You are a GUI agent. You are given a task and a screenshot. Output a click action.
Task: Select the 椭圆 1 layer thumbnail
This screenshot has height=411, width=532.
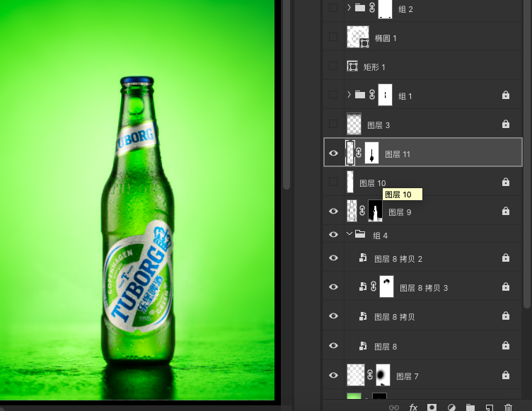point(357,37)
